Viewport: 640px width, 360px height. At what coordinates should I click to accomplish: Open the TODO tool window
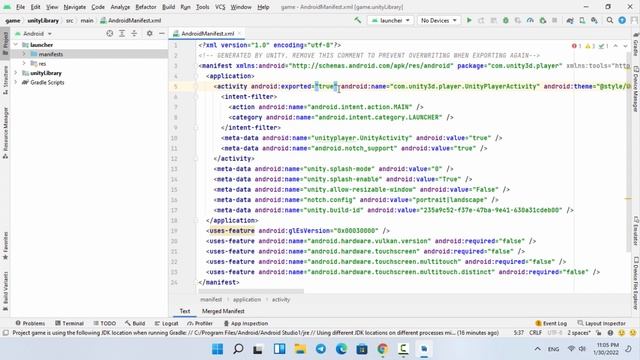105,323
